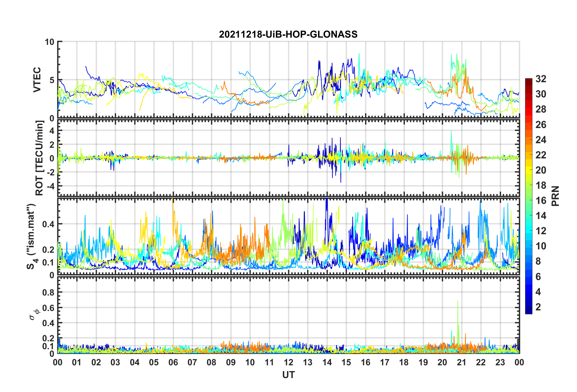
Task: Select colorbar tick label 20
Action: [541, 170]
